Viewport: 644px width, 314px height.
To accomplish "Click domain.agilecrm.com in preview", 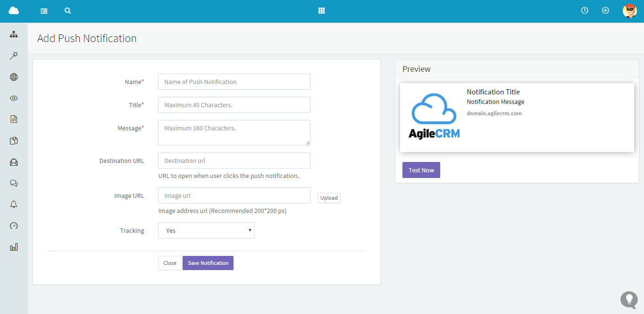I will click(494, 113).
